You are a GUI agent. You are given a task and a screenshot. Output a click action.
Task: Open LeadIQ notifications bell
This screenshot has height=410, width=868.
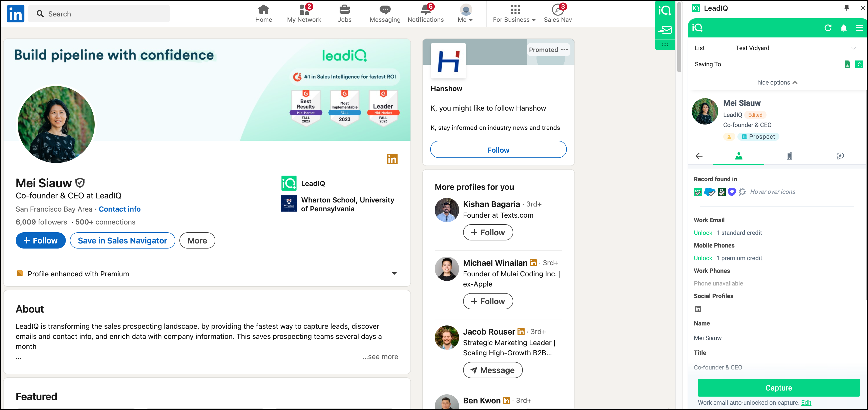(843, 28)
